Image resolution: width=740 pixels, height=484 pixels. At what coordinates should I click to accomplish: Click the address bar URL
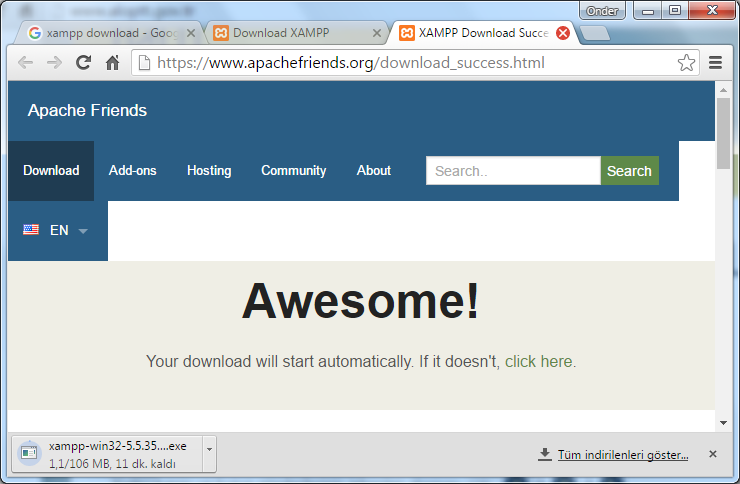pos(351,62)
